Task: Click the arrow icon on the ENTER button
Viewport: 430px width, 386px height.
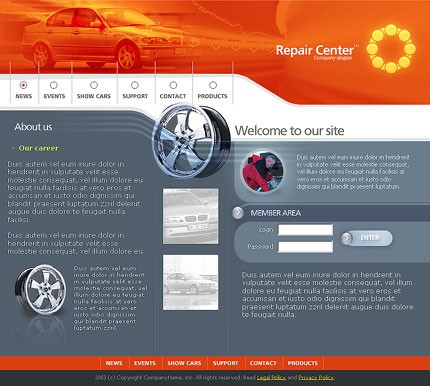Action: [x=347, y=238]
